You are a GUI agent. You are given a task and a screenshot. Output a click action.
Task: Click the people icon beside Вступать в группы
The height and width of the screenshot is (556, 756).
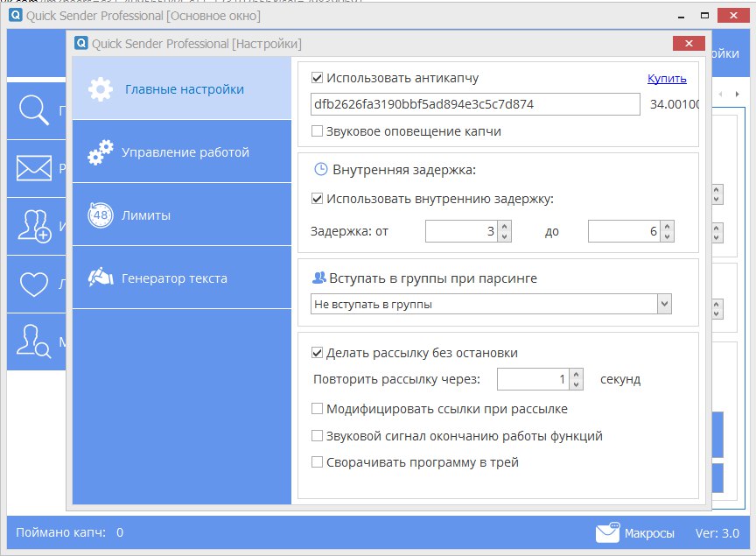(319, 278)
